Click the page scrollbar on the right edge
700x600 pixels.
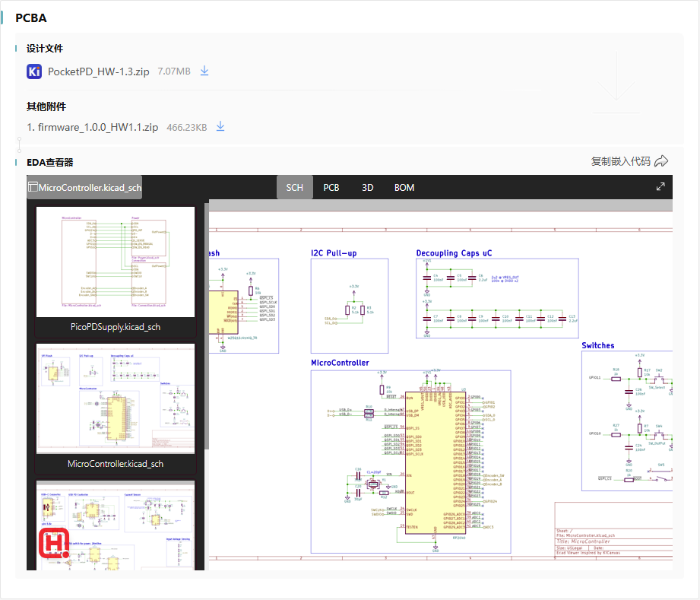[695, 304]
